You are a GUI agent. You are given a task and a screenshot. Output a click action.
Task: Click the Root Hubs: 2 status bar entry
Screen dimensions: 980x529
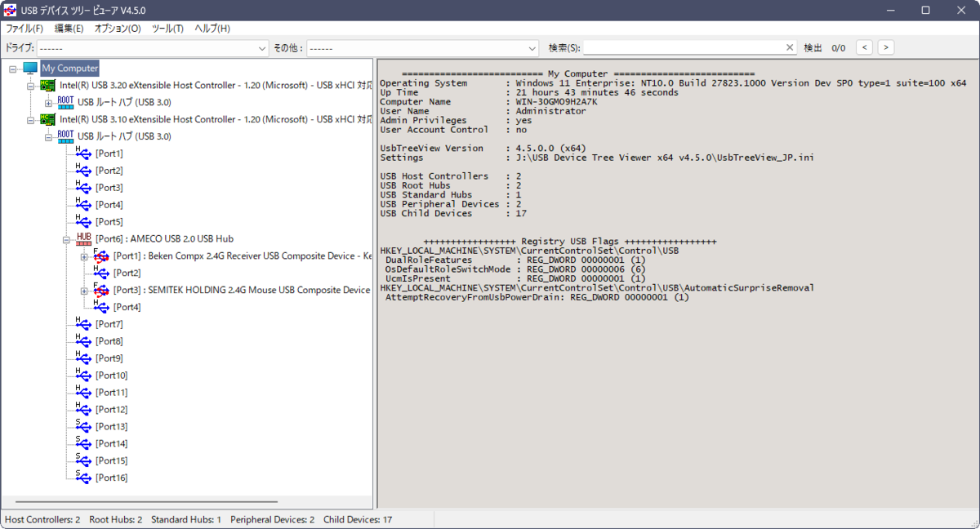[116, 519]
